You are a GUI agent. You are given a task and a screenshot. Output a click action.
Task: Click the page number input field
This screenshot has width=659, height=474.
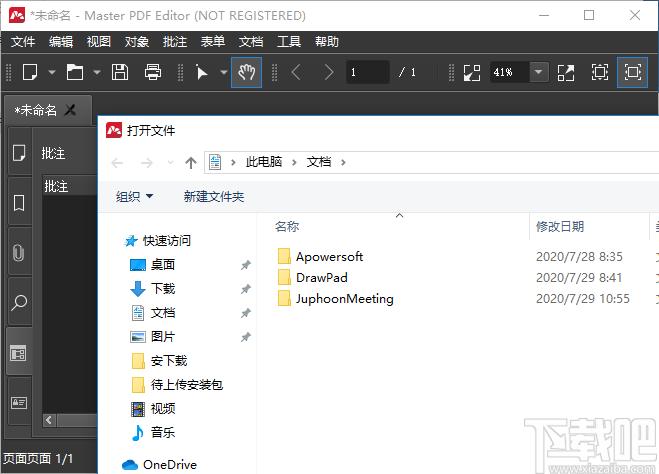pos(367,72)
